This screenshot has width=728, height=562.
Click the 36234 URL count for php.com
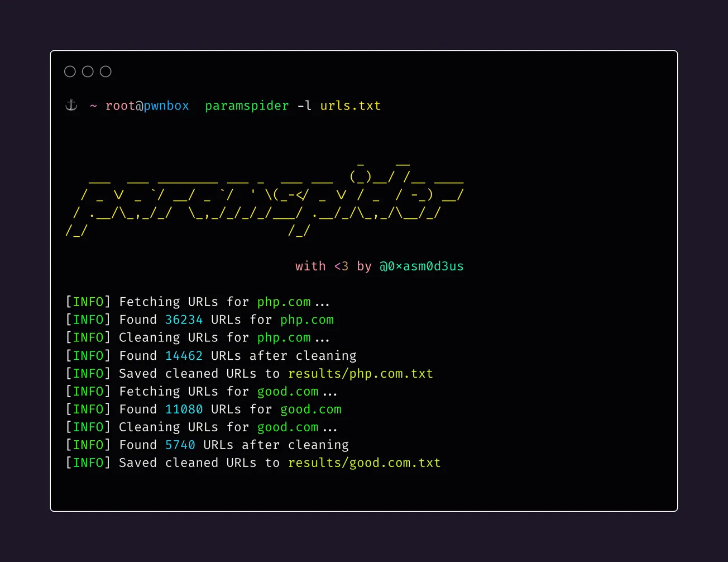pos(184,320)
